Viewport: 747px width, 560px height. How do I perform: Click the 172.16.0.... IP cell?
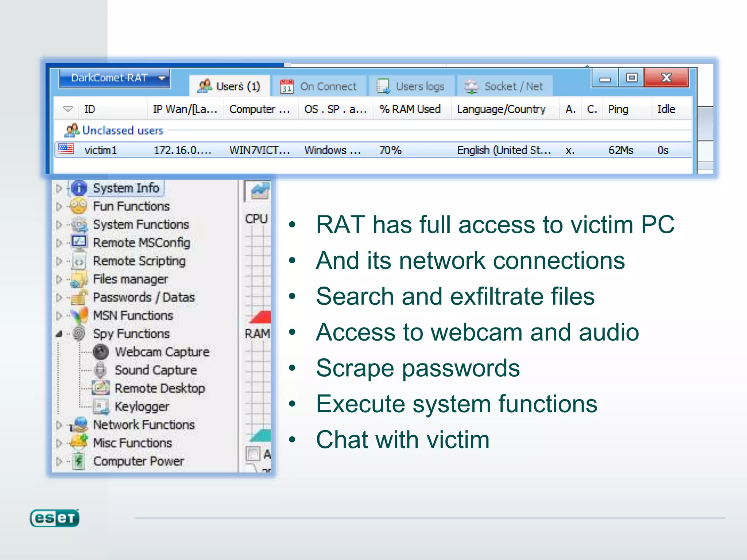point(182,150)
